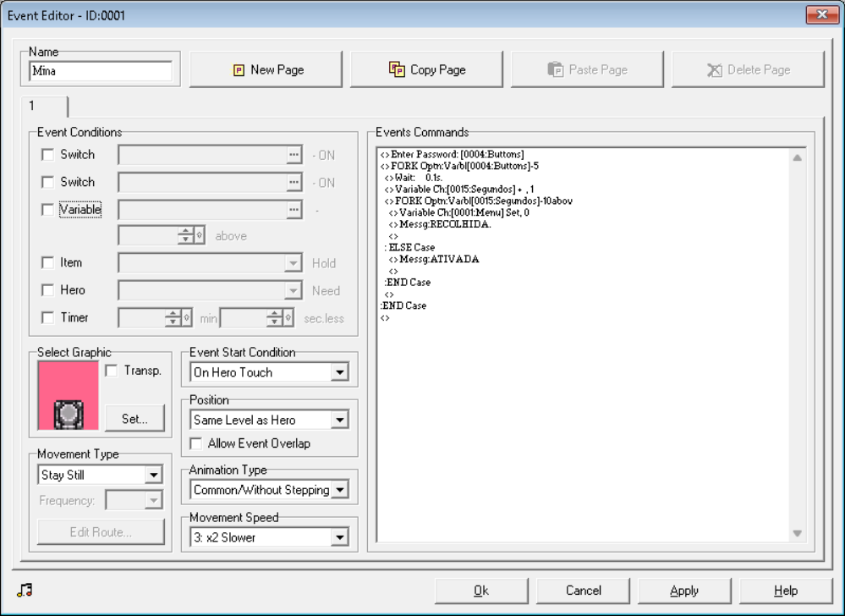Select page tab 1
This screenshot has width=845, height=616.
click(44, 106)
